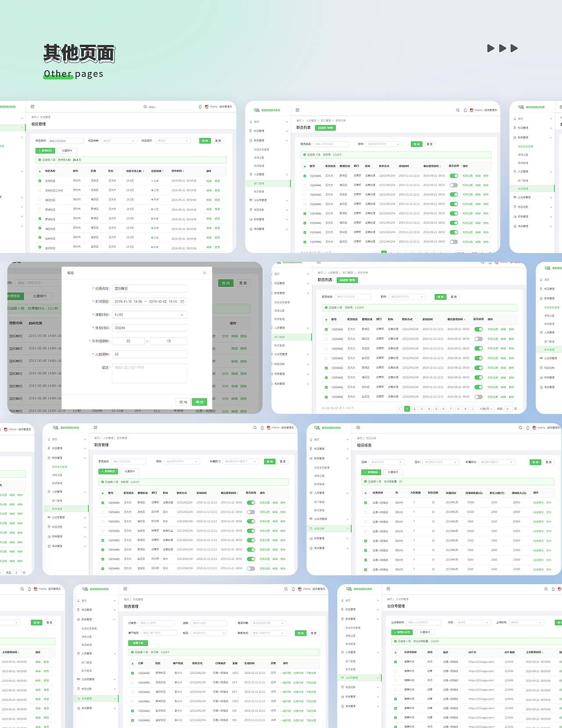Select 班级类型管理 in 职员管理 page sidebar
562x728 pixels.
[60, 467]
